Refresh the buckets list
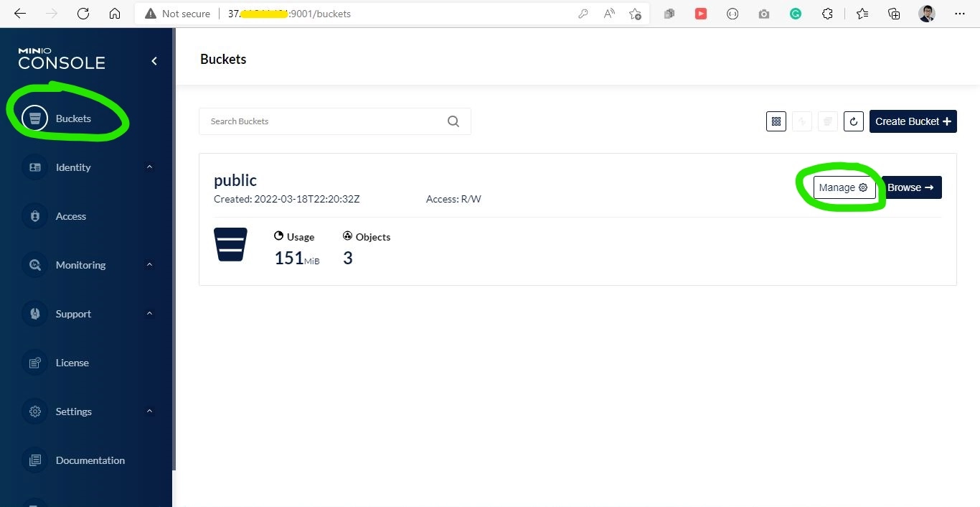Screen dimensions: 980x507 854,121
